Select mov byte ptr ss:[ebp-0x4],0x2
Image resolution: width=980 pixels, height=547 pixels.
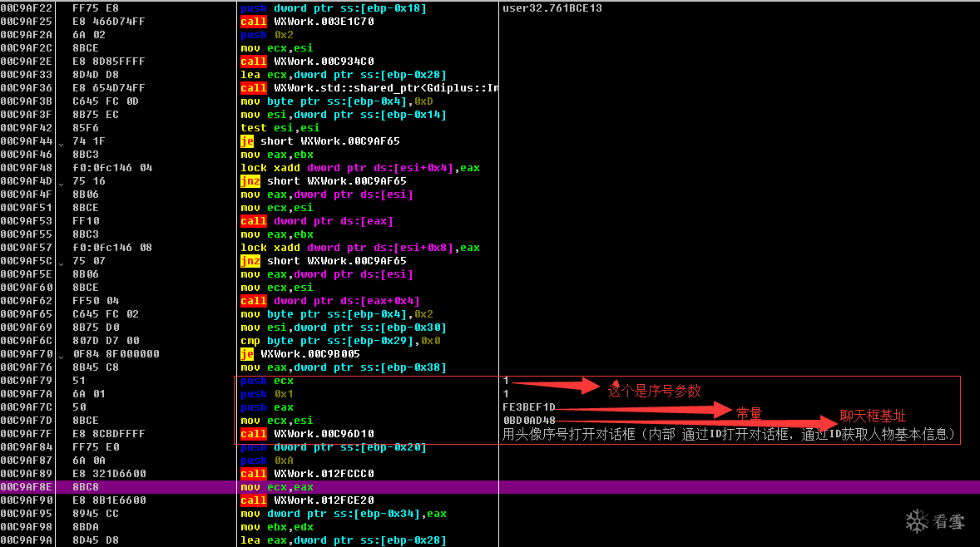[337, 314]
